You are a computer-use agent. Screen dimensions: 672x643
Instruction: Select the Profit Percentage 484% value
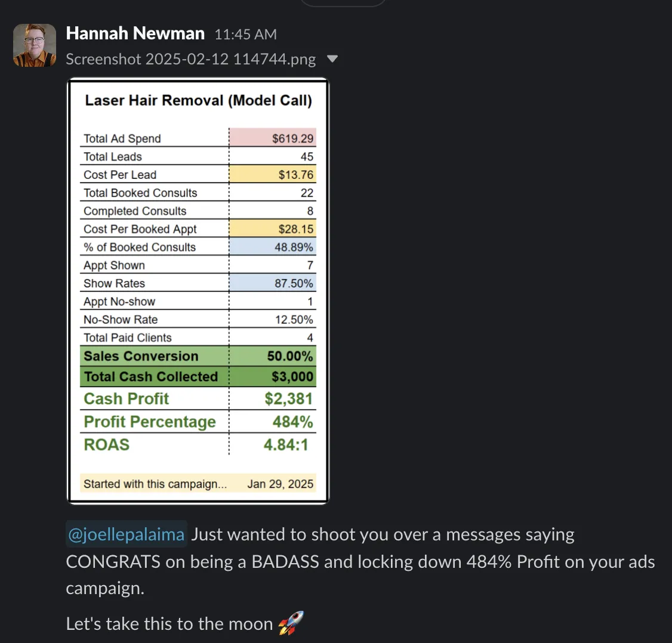[x=292, y=422]
